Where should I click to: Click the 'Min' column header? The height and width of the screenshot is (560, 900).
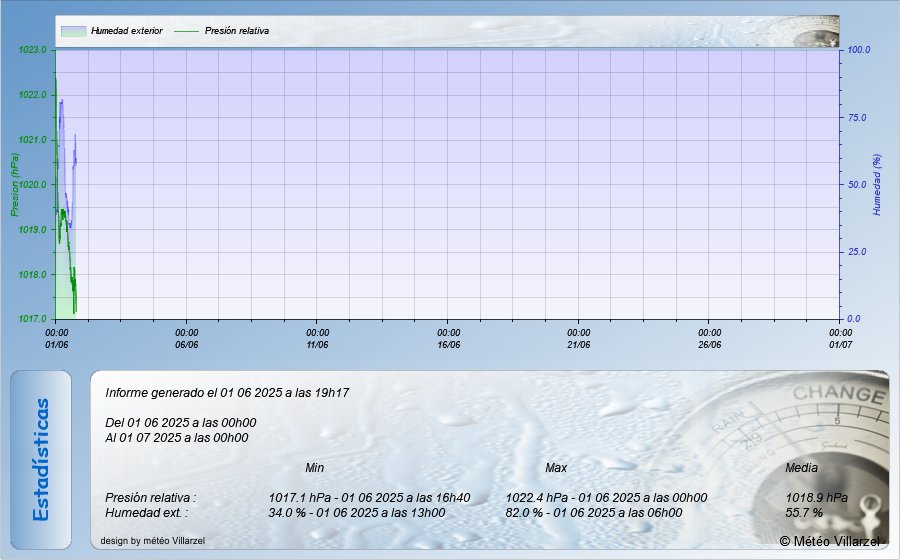pyautogui.click(x=315, y=468)
